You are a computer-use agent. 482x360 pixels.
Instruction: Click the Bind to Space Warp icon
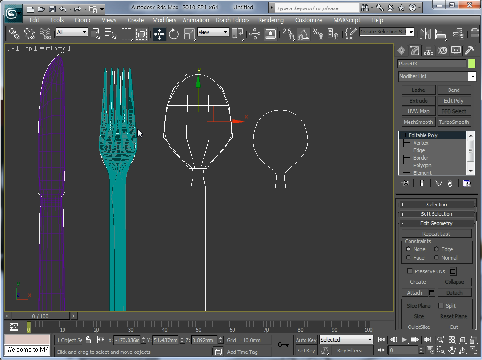point(45,33)
